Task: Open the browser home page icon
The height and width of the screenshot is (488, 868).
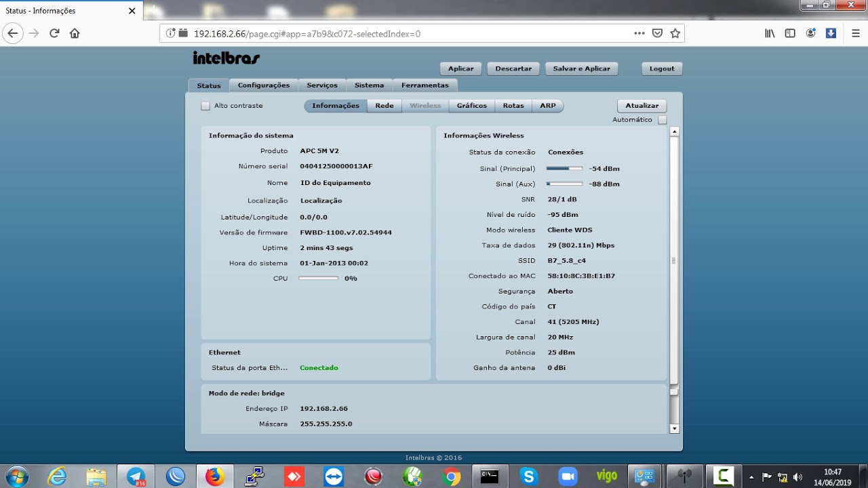Action: coord(75,33)
